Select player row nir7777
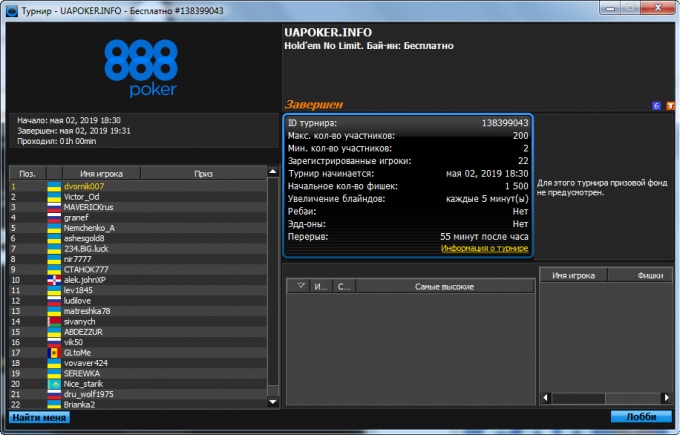680x435 pixels. (138, 259)
